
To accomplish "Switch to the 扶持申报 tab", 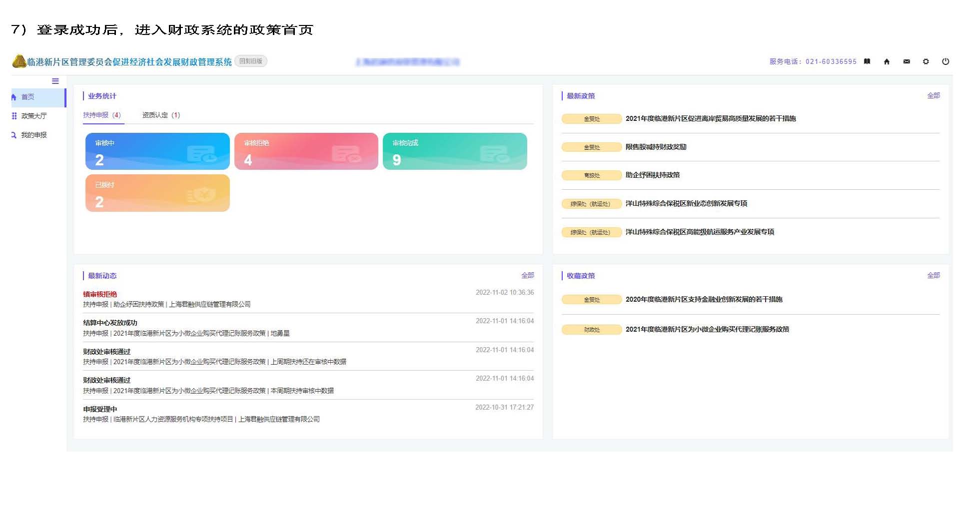I will 102,115.
